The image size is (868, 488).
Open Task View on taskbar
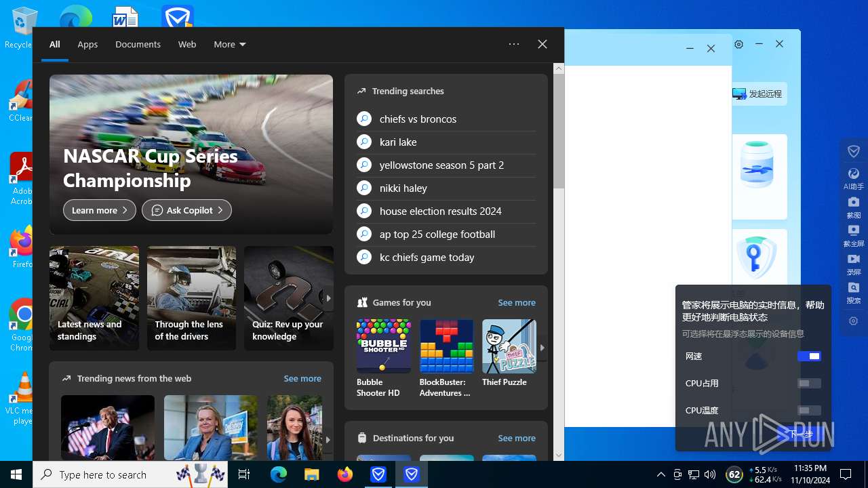[245, 474]
